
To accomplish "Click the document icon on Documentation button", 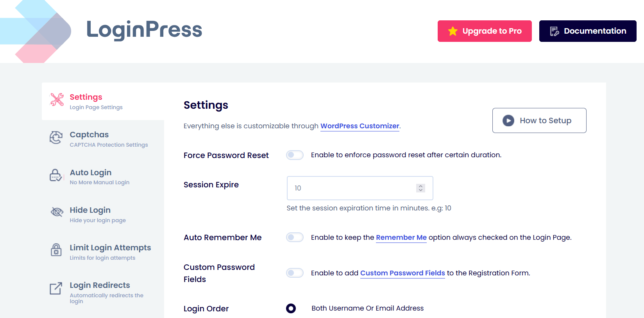I will point(554,31).
